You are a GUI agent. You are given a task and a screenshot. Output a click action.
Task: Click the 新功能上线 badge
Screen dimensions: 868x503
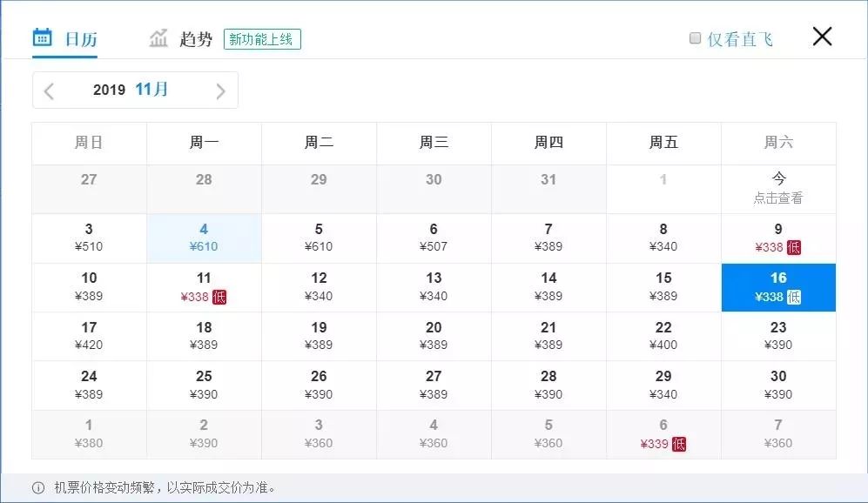[x=262, y=39]
